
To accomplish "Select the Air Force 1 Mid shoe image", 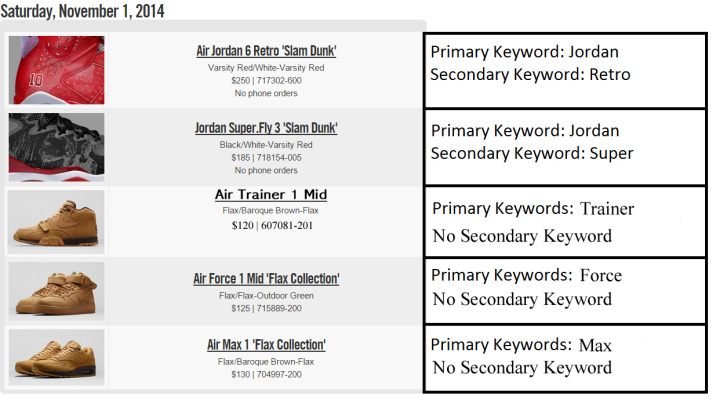I will (56, 292).
